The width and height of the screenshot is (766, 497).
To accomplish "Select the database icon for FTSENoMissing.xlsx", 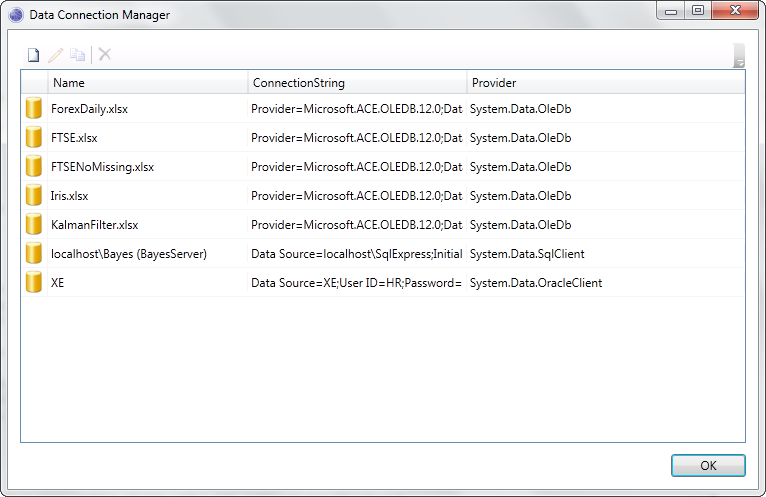I will [34, 166].
